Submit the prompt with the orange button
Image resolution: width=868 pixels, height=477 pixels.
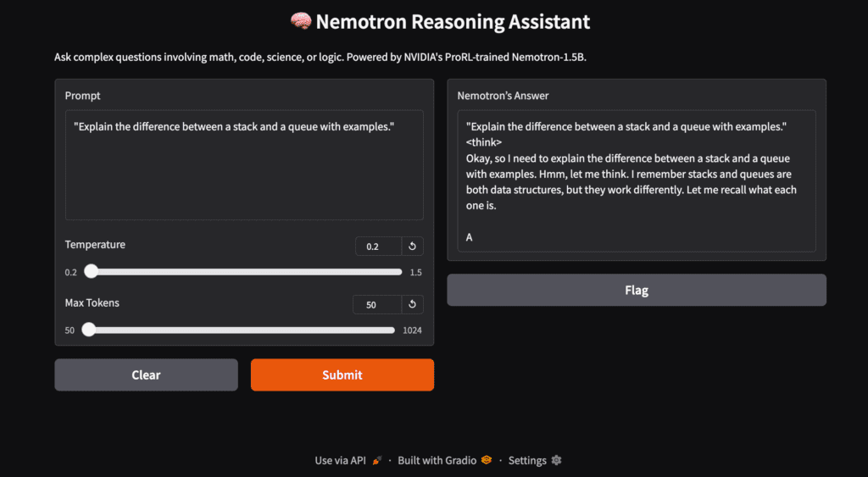342,374
